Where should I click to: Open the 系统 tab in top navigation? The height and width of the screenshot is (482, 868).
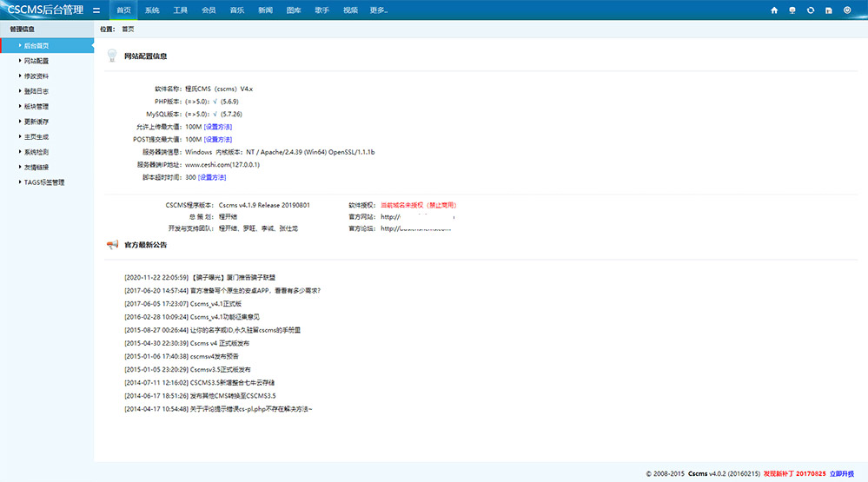click(152, 10)
